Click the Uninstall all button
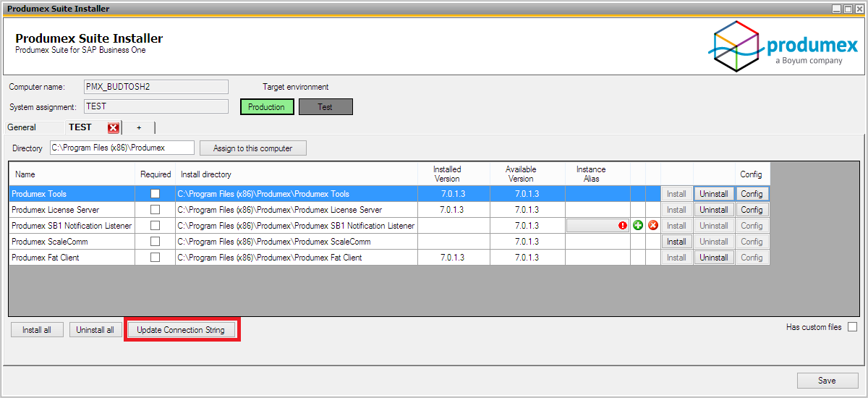The image size is (868, 398). [95, 330]
